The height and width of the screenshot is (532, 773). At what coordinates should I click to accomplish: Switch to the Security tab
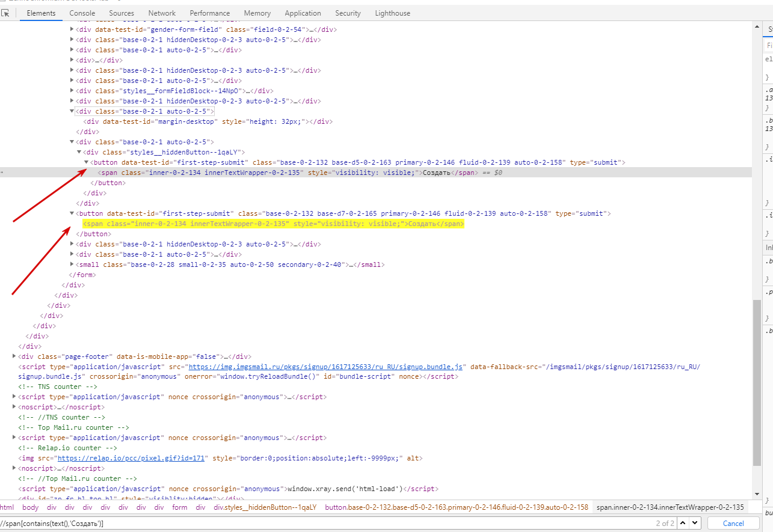348,13
